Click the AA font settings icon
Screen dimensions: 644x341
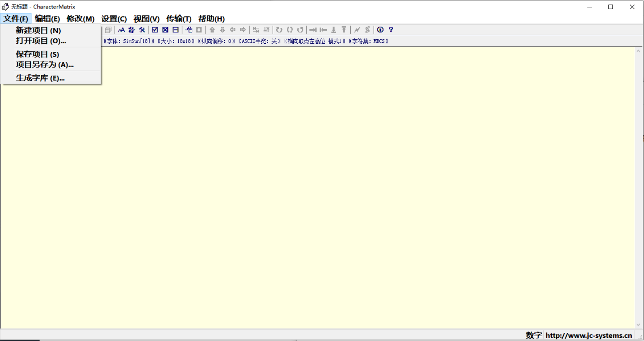point(121,30)
